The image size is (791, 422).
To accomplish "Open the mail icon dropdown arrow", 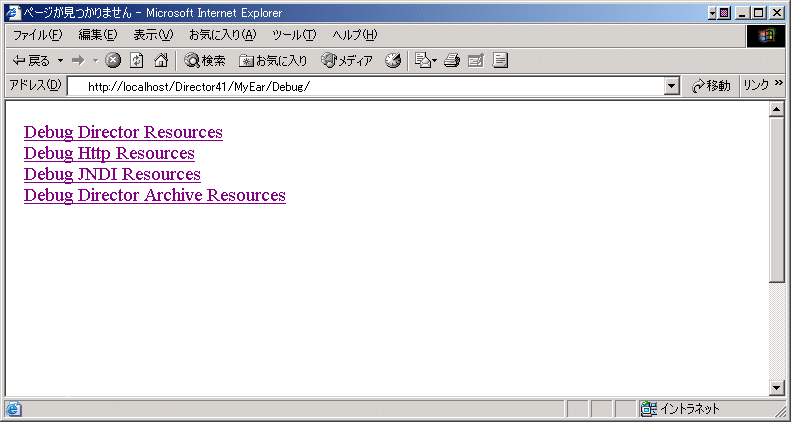I will (434, 62).
